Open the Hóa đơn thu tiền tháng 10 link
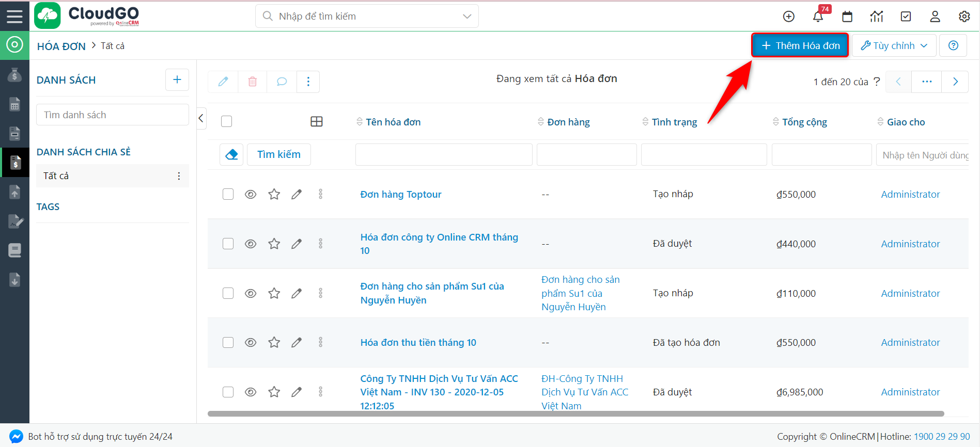This screenshot has width=980, height=447. pos(418,342)
